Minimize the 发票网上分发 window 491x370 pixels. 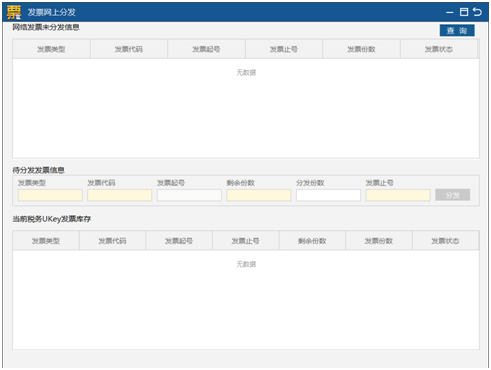tap(449, 12)
